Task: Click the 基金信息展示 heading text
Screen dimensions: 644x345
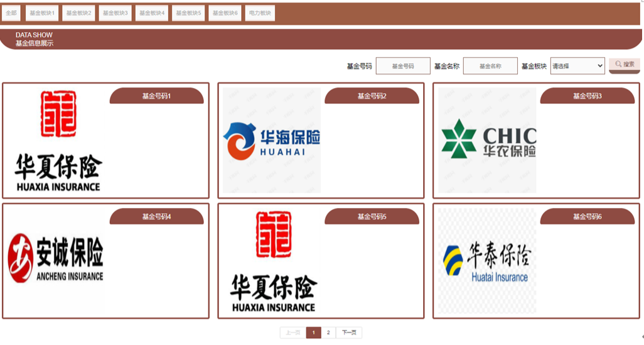Action: tap(35, 43)
